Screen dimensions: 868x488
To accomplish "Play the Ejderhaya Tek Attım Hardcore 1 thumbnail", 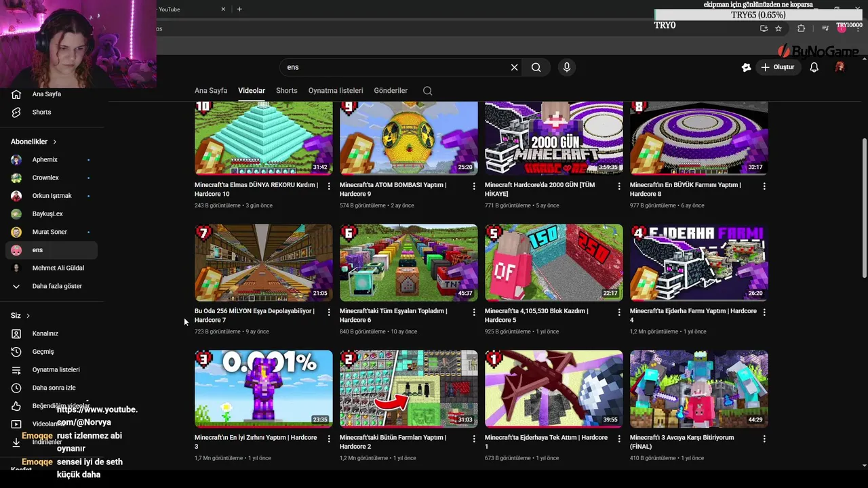I will [554, 389].
